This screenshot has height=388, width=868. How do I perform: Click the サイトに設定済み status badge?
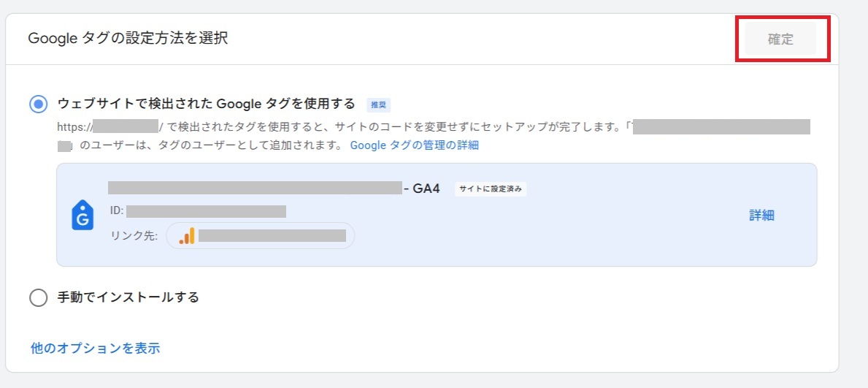(491, 189)
